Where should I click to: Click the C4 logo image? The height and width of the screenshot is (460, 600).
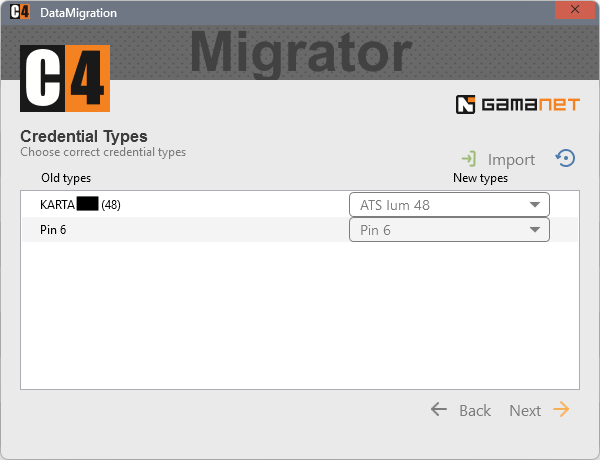[65, 78]
